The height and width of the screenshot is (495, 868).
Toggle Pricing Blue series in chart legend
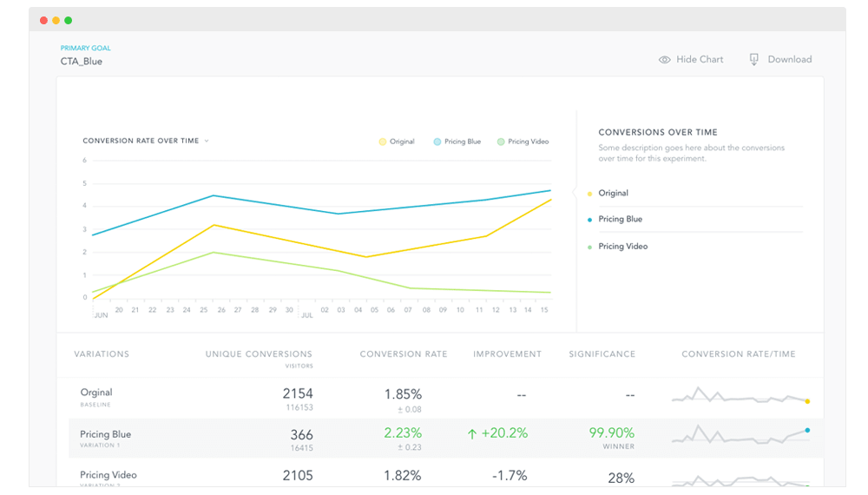(x=457, y=142)
